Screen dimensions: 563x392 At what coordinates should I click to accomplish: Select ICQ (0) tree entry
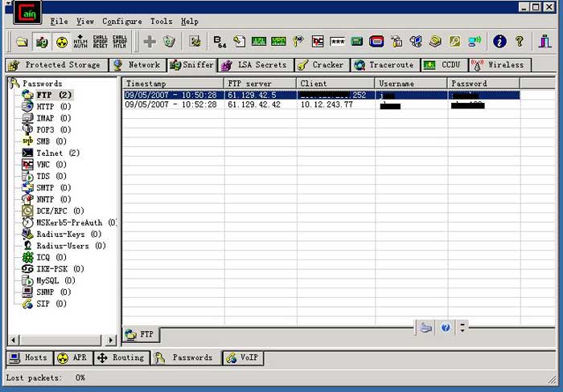click(x=51, y=257)
